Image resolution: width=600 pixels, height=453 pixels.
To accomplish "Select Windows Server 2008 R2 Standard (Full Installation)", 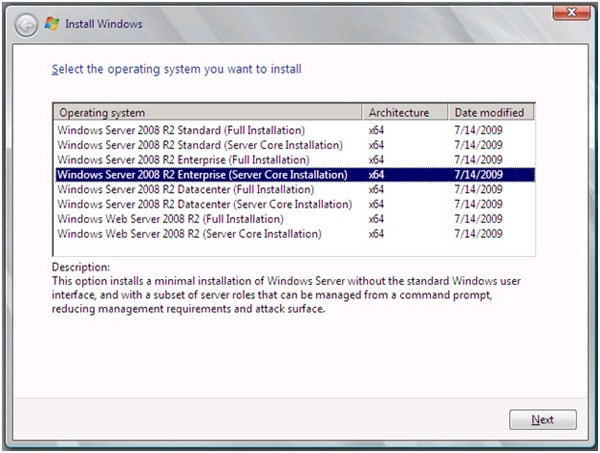I will coord(295,130).
